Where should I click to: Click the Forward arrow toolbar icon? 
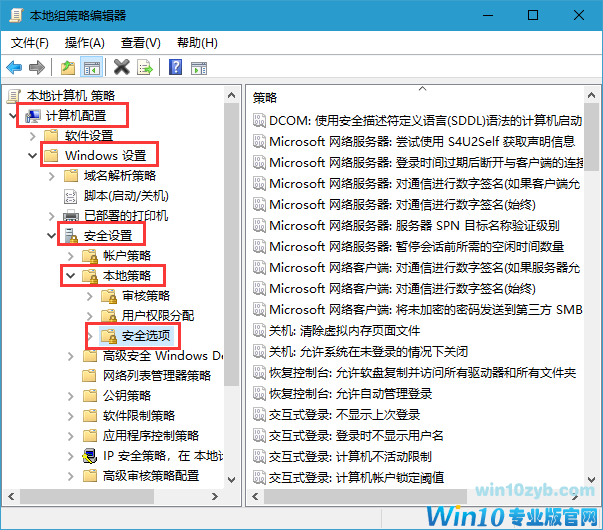(x=37, y=68)
